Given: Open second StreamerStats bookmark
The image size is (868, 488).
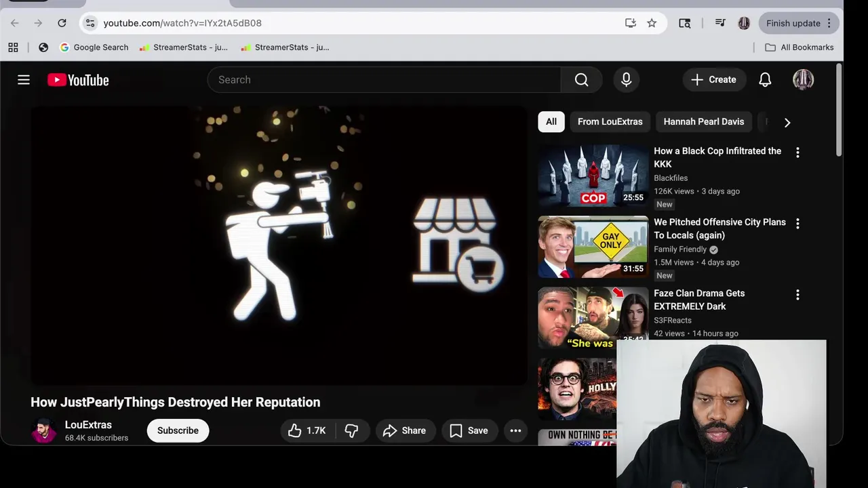Looking at the screenshot, I should (285, 47).
